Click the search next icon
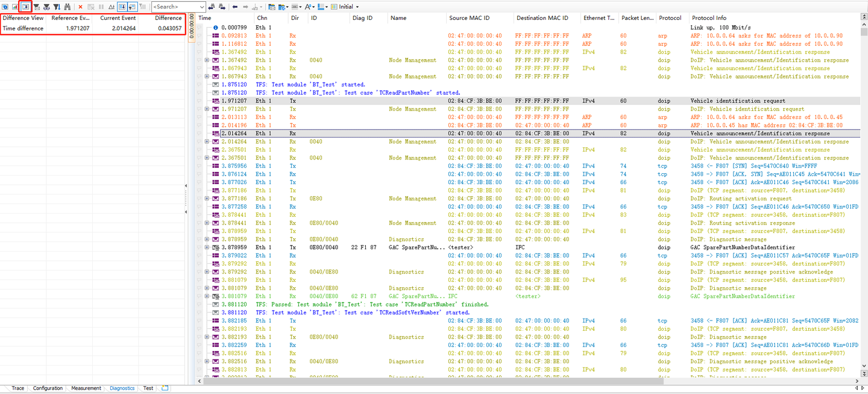 coord(222,7)
